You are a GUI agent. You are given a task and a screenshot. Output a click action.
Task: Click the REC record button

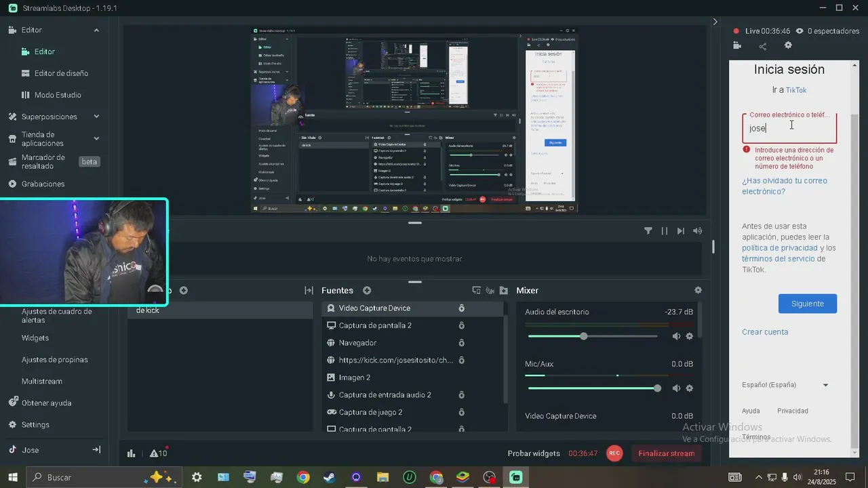[614, 453]
